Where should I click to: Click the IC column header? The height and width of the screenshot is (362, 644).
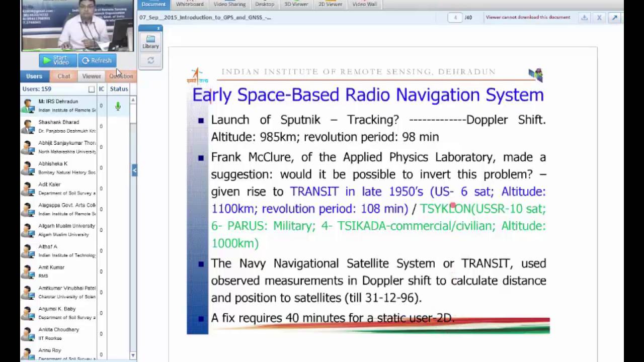(x=102, y=89)
